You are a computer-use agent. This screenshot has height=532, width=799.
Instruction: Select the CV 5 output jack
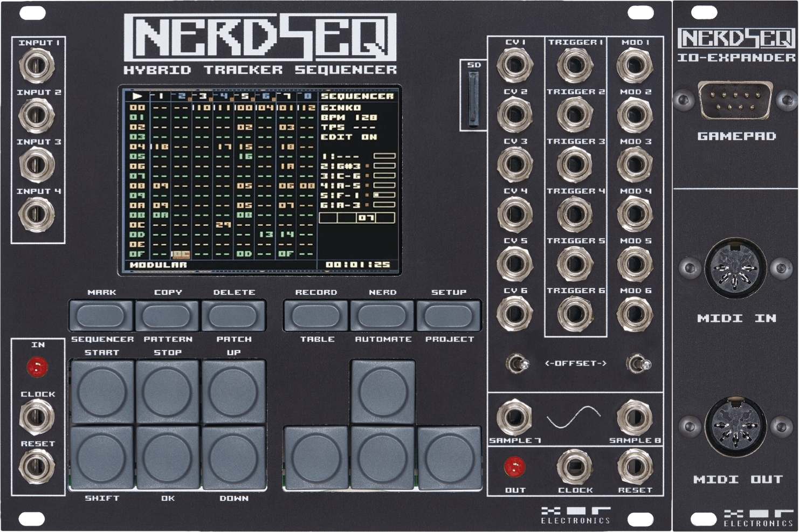pyautogui.click(x=514, y=263)
